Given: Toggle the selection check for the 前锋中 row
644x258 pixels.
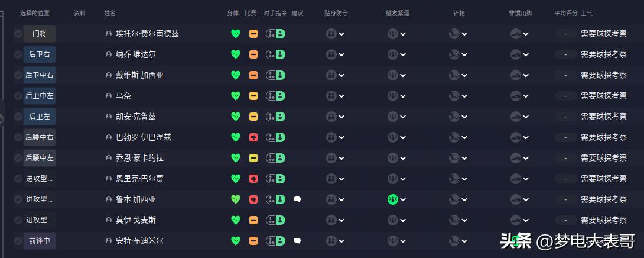Looking at the screenshot, I should tap(18, 241).
